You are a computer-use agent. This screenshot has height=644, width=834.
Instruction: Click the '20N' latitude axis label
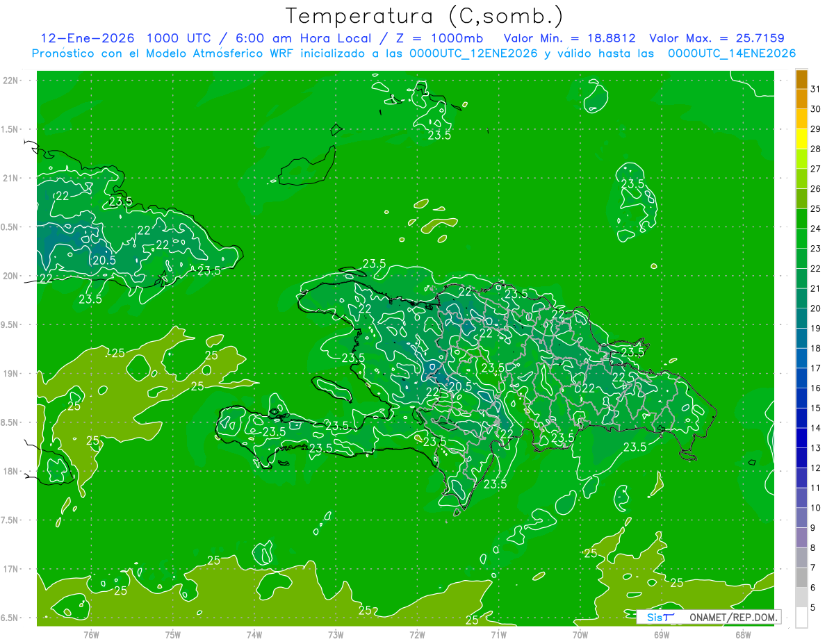(x=9, y=276)
